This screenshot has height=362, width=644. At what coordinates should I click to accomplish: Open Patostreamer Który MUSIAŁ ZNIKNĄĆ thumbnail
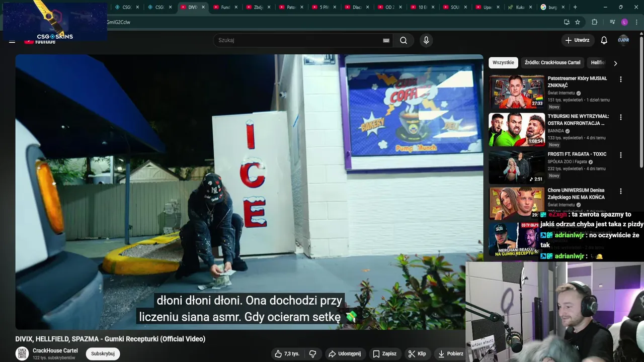[517, 92]
